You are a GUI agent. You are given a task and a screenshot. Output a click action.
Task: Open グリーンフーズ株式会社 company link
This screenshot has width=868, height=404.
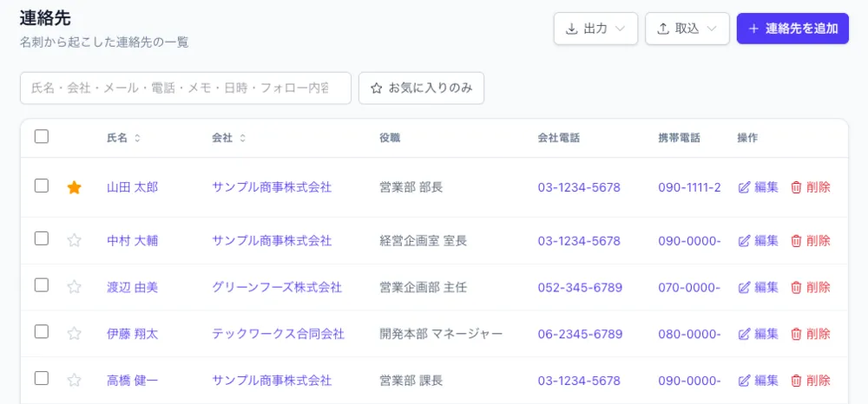(x=277, y=287)
